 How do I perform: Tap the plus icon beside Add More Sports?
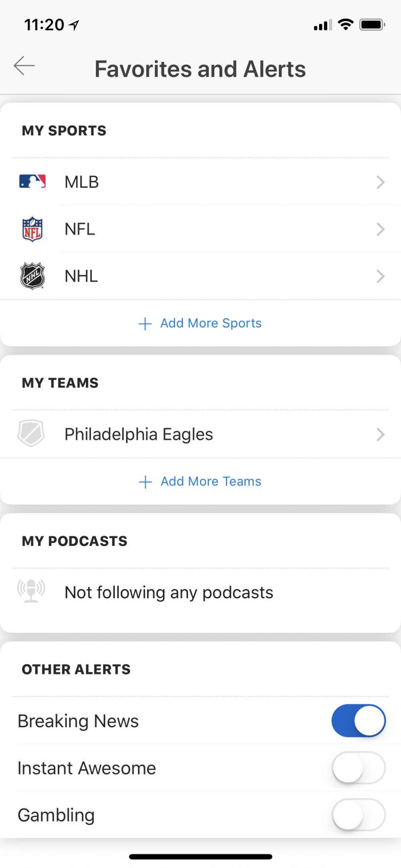pos(145,324)
